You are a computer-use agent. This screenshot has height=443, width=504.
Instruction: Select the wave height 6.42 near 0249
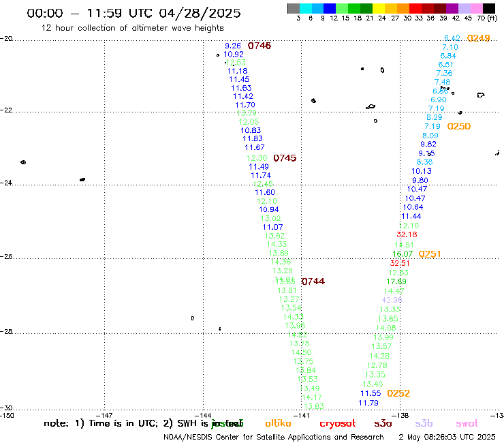452,38
